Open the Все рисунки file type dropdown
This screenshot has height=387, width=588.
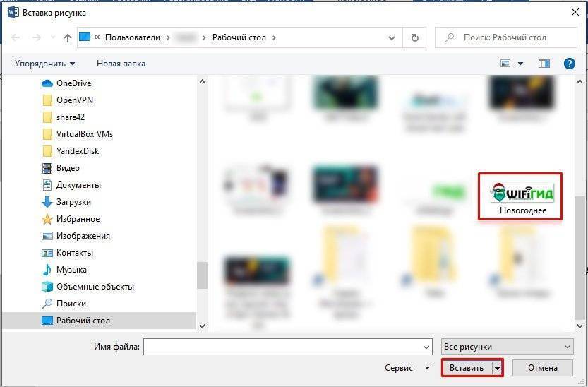[x=508, y=347]
